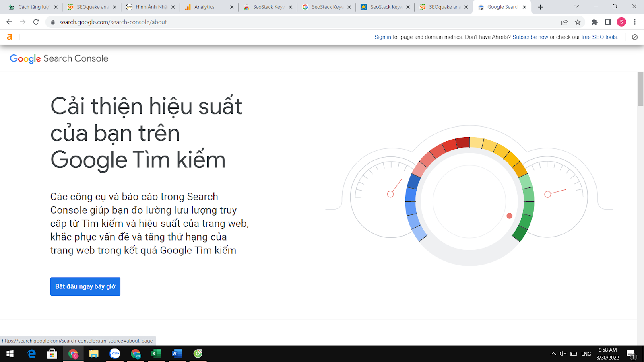Viewport: 644px width, 362px height.
Task: Show hidden system tray icons
Action: [553, 354]
